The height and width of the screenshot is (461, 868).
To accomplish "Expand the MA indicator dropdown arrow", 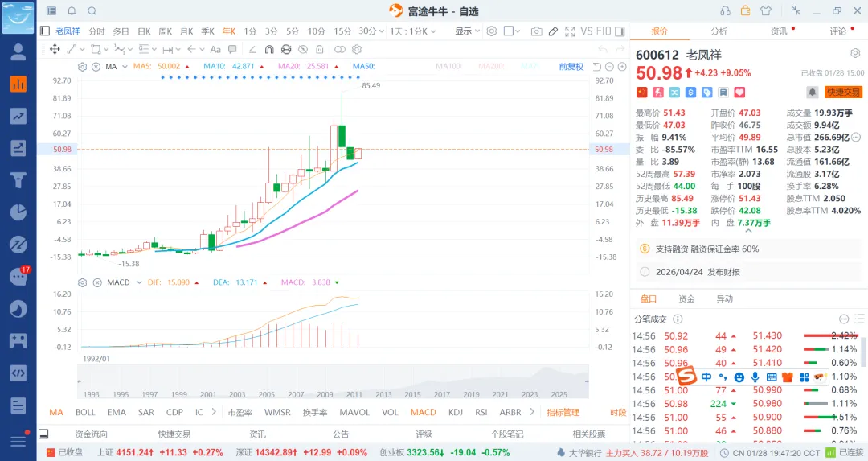I will click(x=125, y=67).
